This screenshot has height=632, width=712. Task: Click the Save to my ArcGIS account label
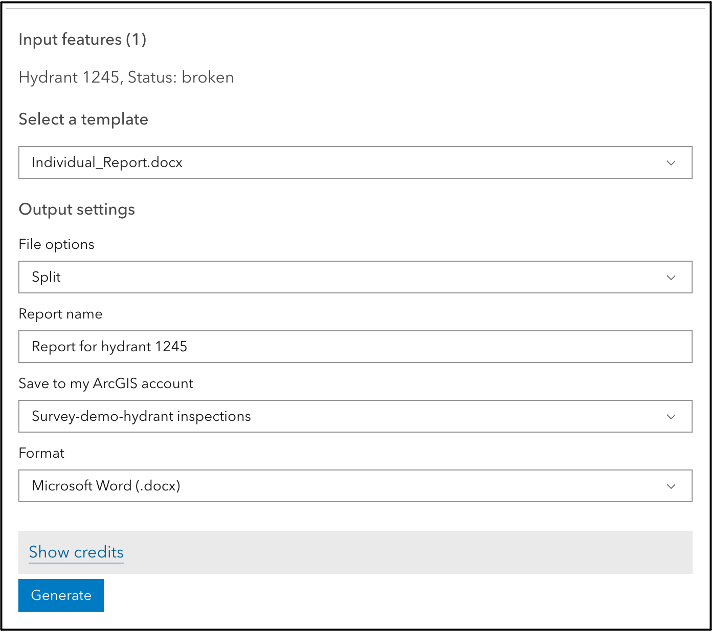point(106,383)
